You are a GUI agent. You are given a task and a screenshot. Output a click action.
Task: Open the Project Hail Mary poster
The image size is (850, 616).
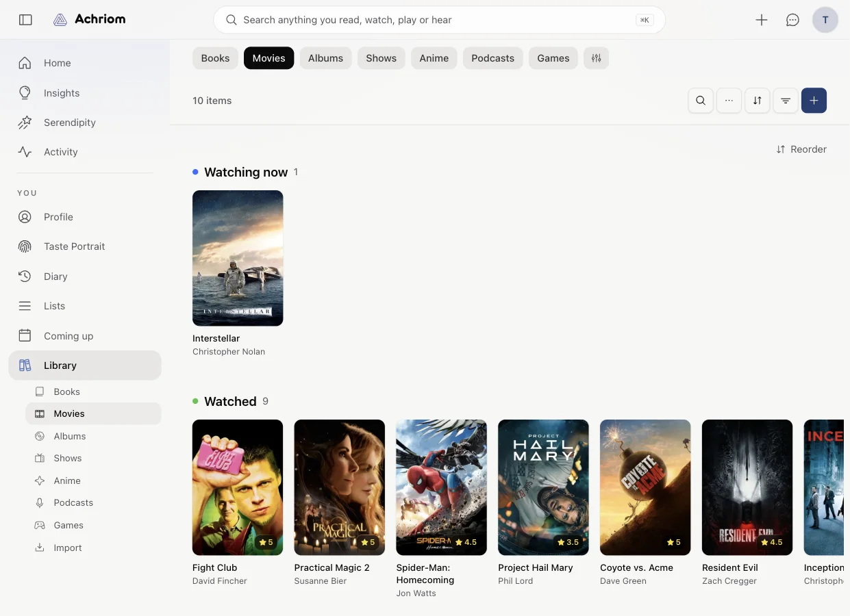click(543, 487)
